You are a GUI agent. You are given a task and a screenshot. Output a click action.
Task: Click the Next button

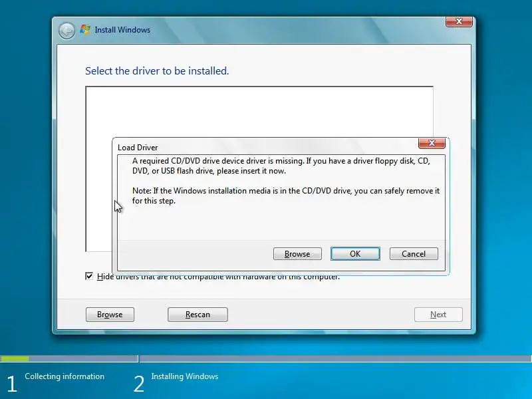[x=438, y=315]
